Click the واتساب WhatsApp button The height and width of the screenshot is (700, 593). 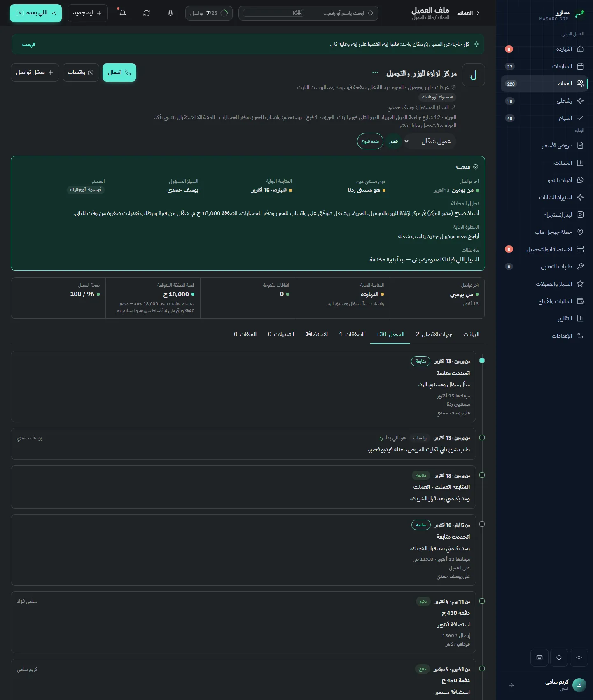pyautogui.click(x=81, y=72)
